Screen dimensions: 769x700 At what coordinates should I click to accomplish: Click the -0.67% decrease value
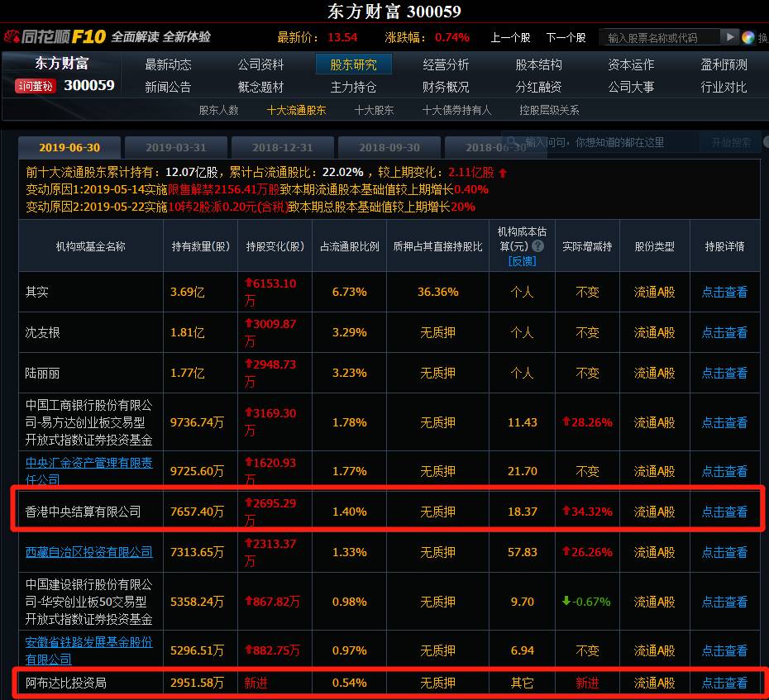pyautogui.click(x=586, y=602)
